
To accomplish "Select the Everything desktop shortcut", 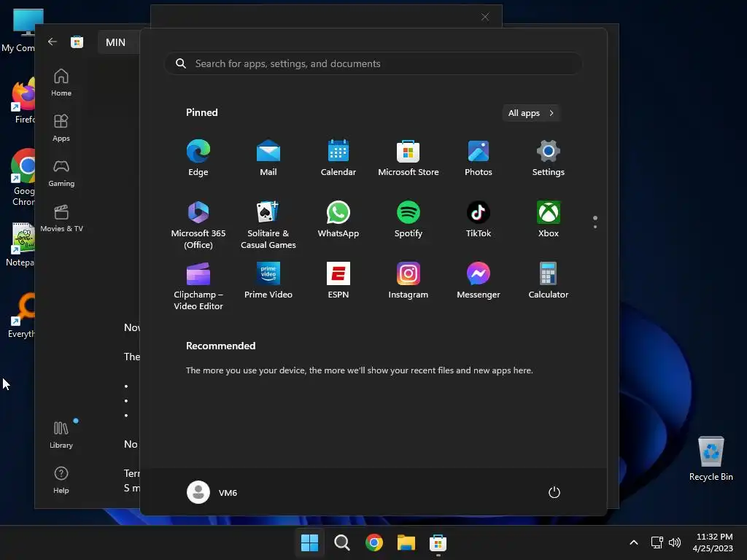I will (x=21, y=315).
